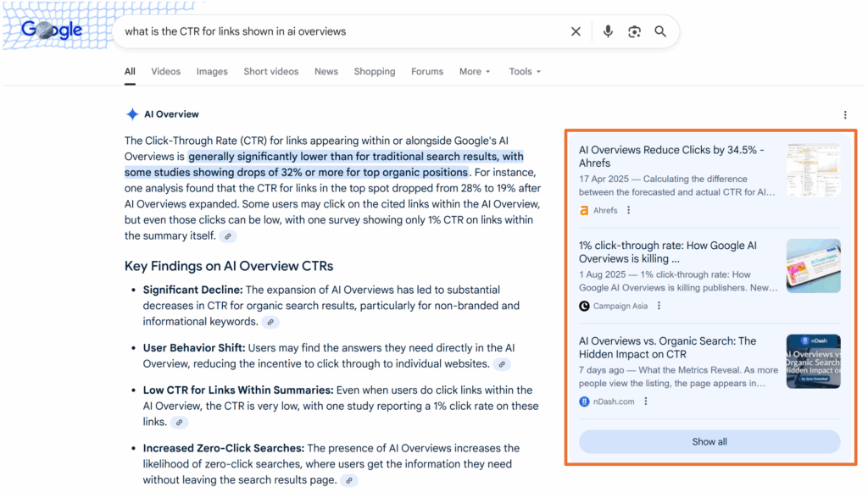Click the Google logo

(52, 30)
